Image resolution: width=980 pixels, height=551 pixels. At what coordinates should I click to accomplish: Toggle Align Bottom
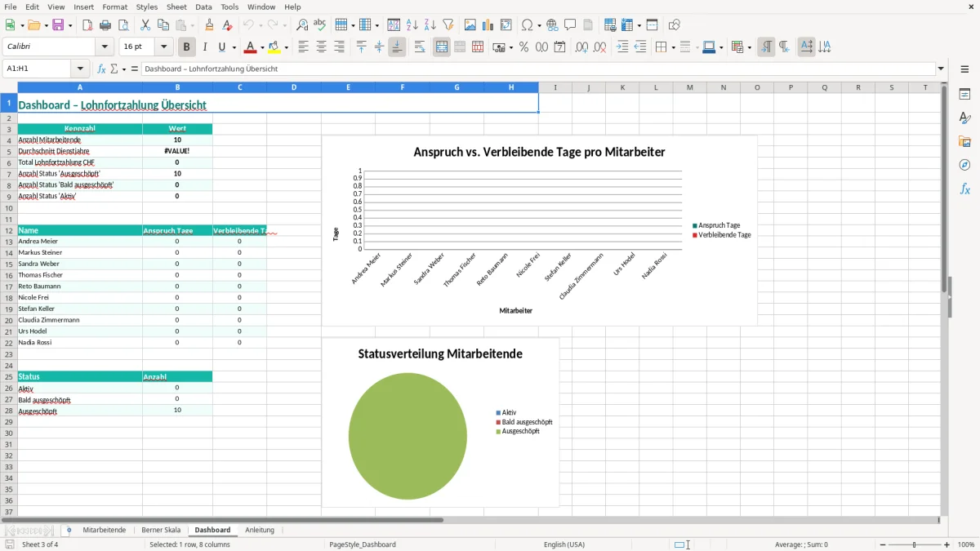click(x=397, y=47)
